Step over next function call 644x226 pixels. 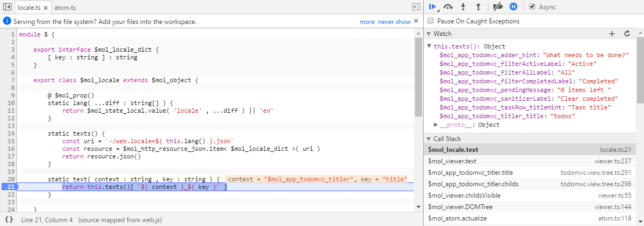pyautogui.click(x=448, y=7)
